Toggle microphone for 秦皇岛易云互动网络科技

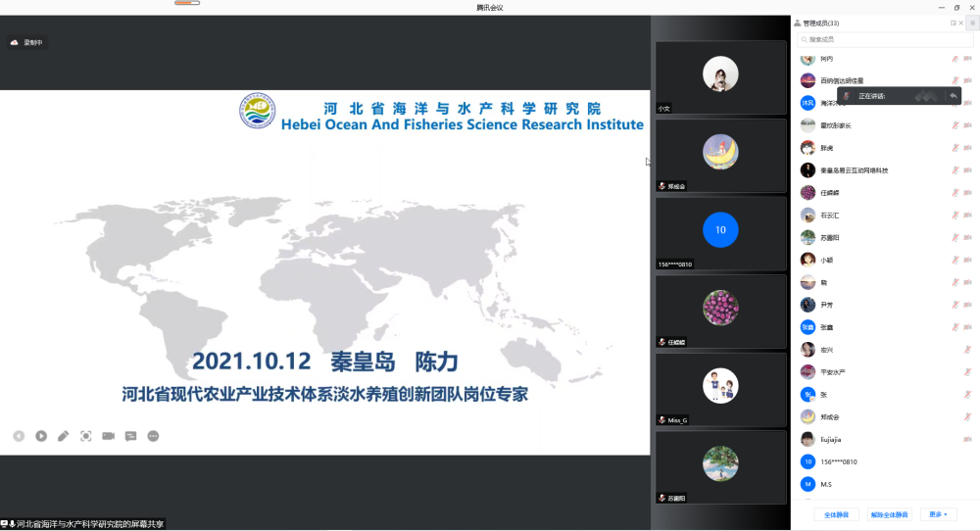(955, 169)
